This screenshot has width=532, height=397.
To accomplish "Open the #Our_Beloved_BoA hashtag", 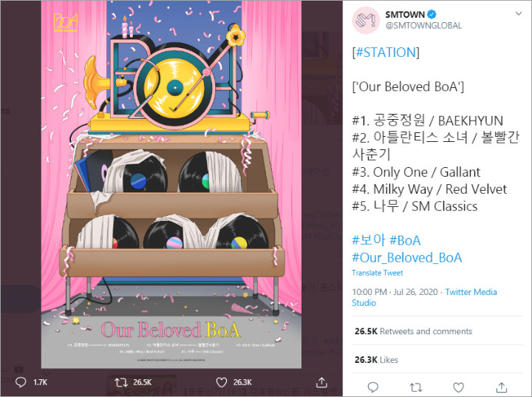I will [407, 257].
